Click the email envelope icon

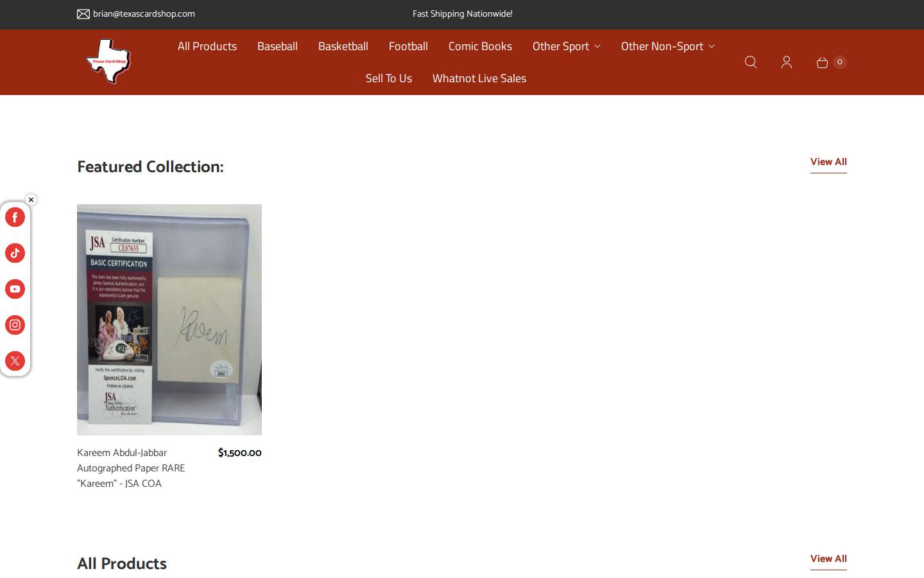83,13
